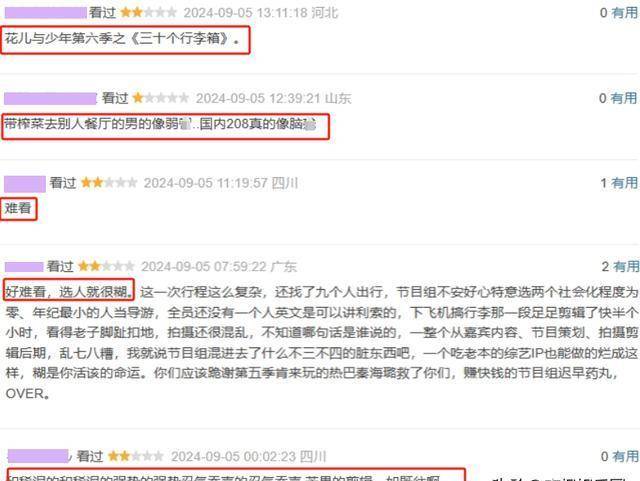Click the highlighted text 好难看，选人就很糊
This screenshot has width=640, height=481.
click(69, 292)
